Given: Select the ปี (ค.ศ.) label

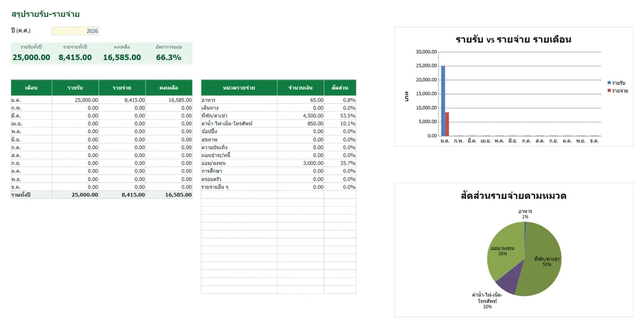Looking at the screenshot, I should [21, 31].
